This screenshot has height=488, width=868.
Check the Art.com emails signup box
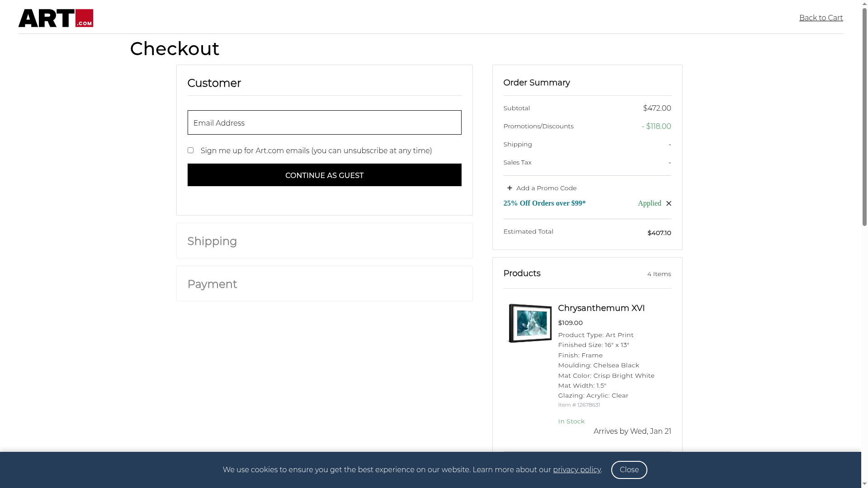coord(190,150)
